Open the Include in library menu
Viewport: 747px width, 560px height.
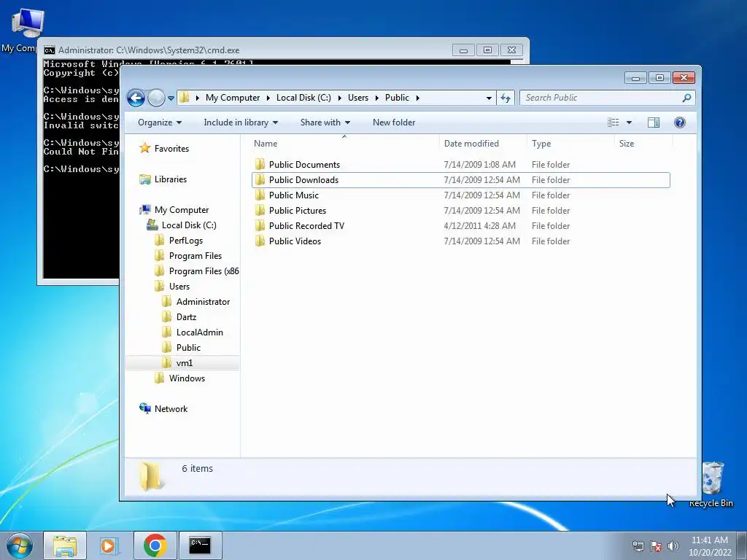coord(241,122)
